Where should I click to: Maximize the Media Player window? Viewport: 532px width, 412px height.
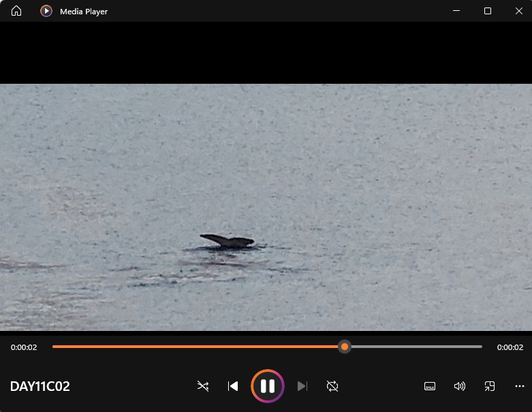click(x=488, y=11)
